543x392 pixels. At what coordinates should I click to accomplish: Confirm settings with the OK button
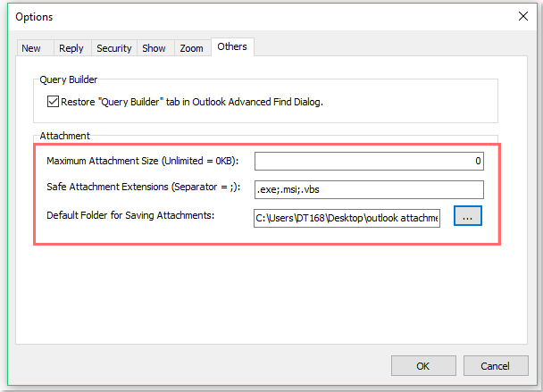tap(422, 365)
